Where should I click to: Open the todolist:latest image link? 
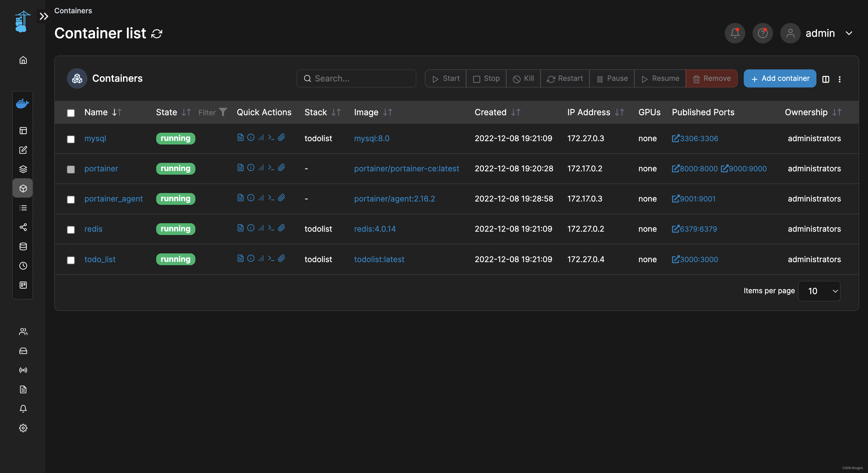379,259
